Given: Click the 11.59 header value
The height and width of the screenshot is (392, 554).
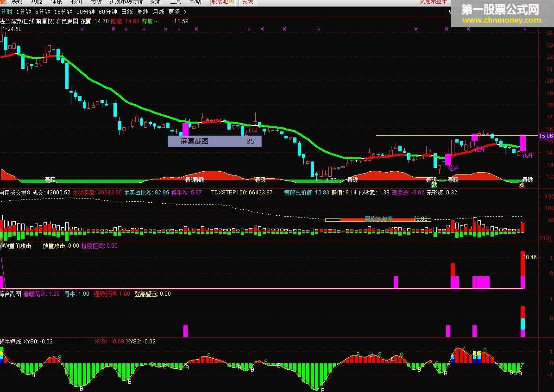Looking at the screenshot, I should [181, 21].
